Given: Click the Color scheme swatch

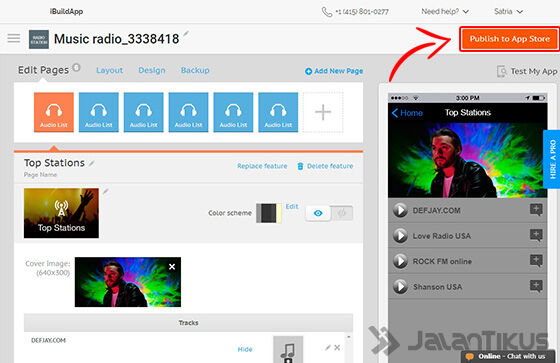Looking at the screenshot, I should [269, 213].
